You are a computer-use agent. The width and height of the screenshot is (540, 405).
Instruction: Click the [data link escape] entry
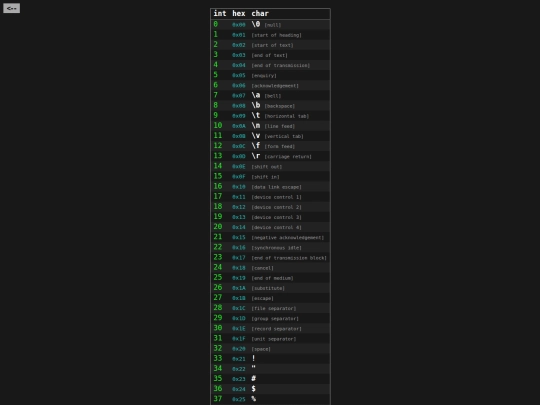[277, 187]
